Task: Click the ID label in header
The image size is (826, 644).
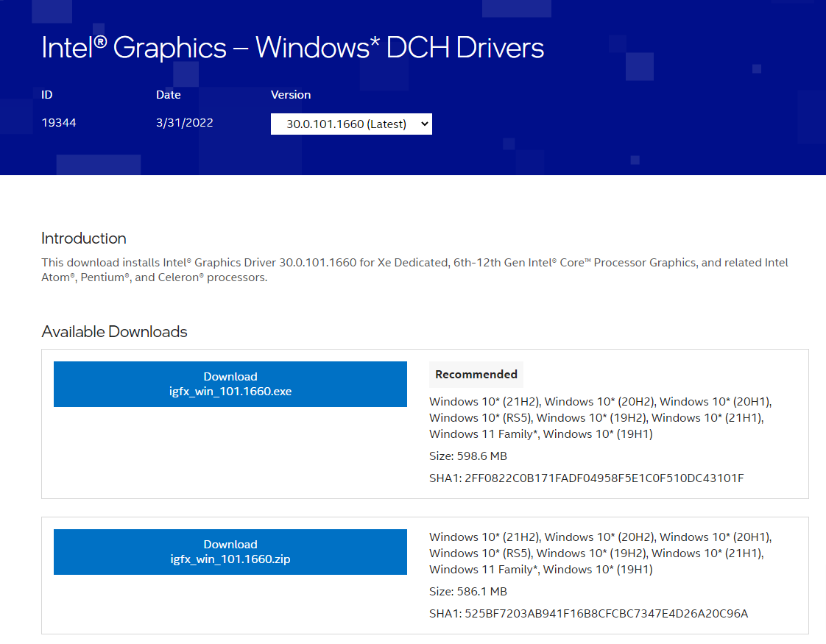Action: tap(47, 95)
